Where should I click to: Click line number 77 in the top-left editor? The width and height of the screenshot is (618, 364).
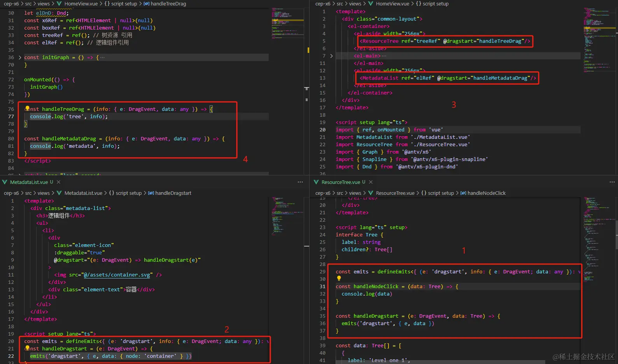point(11,117)
